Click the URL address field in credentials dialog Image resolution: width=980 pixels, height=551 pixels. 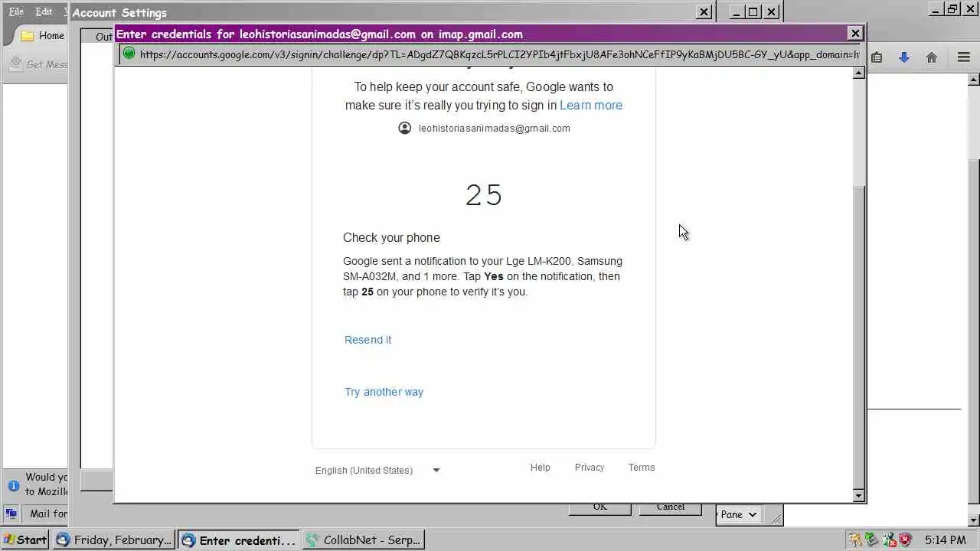click(x=499, y=54)
